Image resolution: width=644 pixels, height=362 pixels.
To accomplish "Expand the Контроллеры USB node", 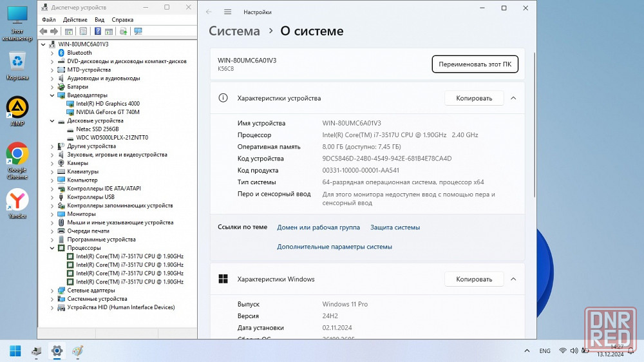I will tap(52, 197).
